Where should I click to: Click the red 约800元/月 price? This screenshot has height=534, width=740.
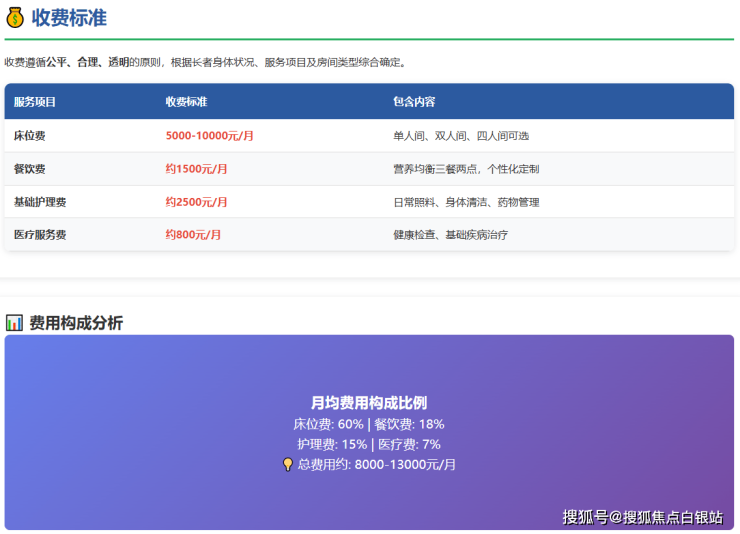(x=193, y=234)
